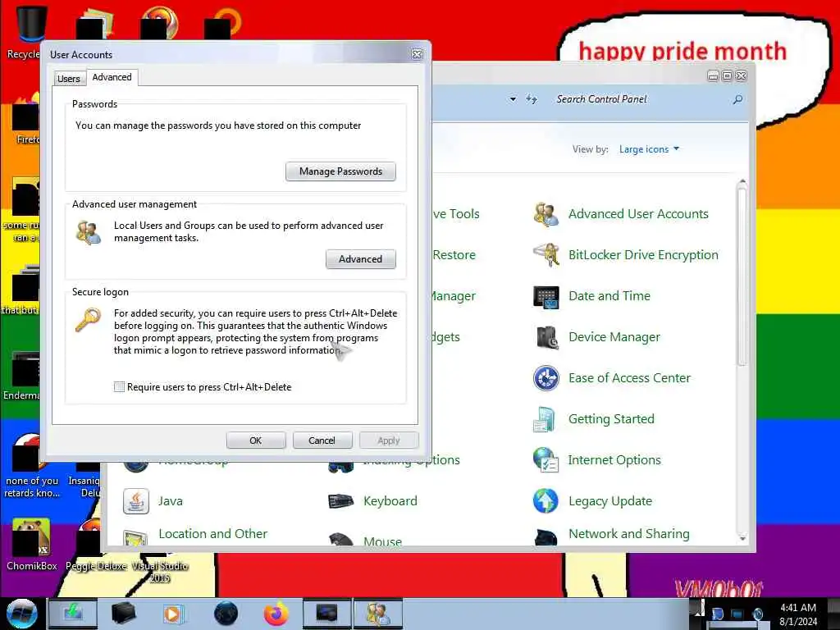Image resolution: width=840 pixels, height=630 pixels.
Task: Open the Legacy Update icon
Action: 546,501
